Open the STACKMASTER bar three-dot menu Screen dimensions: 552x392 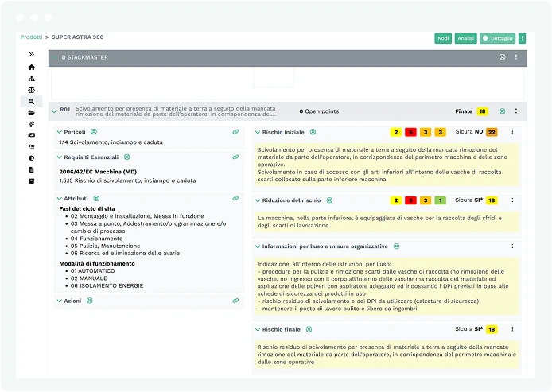tap(516, 57)
